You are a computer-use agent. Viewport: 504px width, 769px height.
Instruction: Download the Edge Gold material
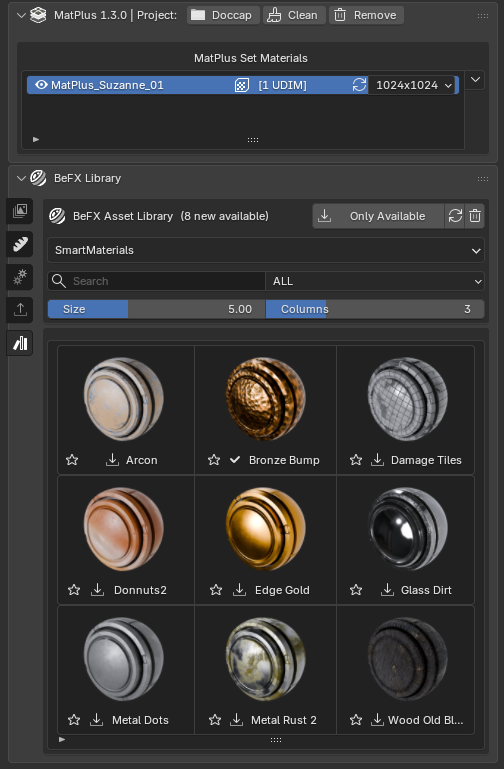click(x=239, y=590)
